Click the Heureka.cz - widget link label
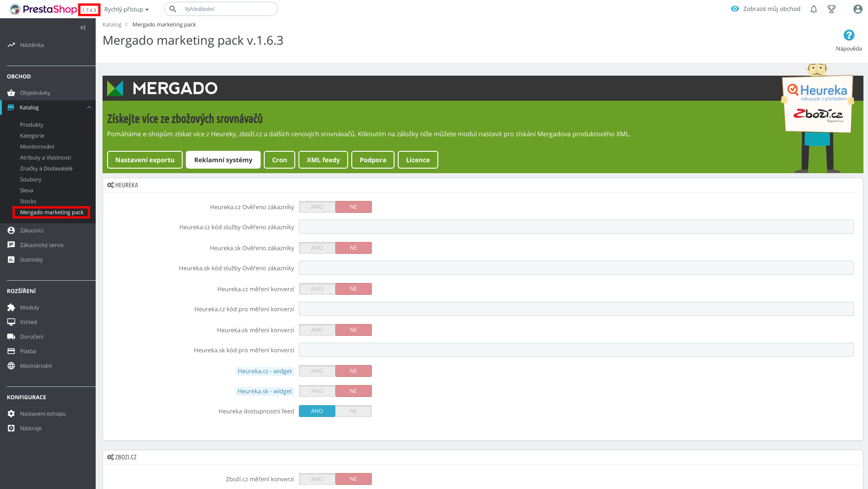This screenshot has width=868, height=489. click(x=265, y=371)
